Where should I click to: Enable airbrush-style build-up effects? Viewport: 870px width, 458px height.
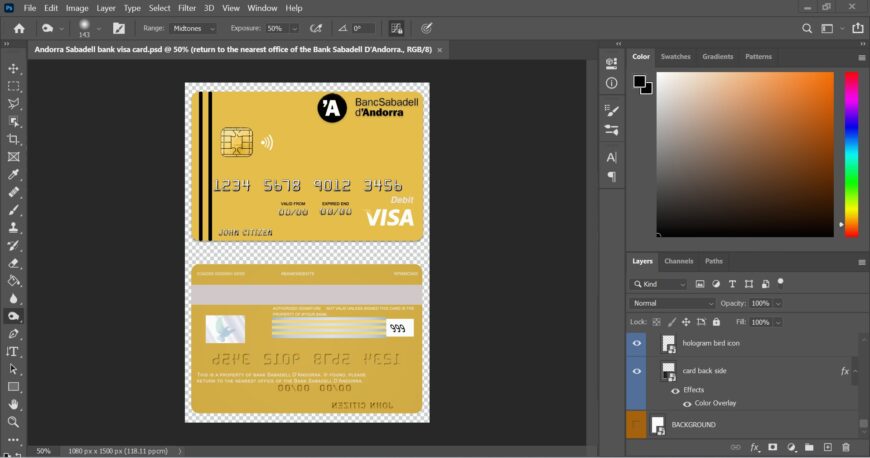316,28
